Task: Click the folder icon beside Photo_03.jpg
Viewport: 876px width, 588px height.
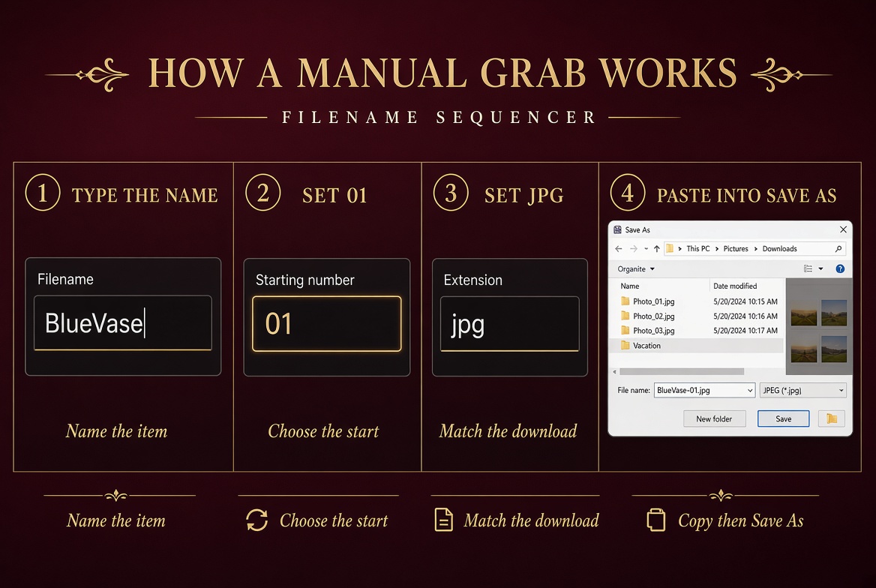Action: pyautogui.click(x=625, y=330)
